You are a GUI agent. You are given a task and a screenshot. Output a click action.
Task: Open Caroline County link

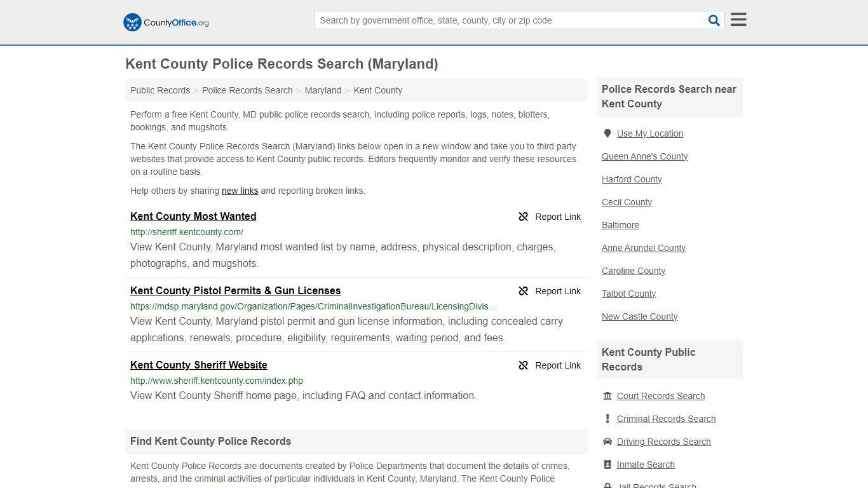(x=634, y=271)
